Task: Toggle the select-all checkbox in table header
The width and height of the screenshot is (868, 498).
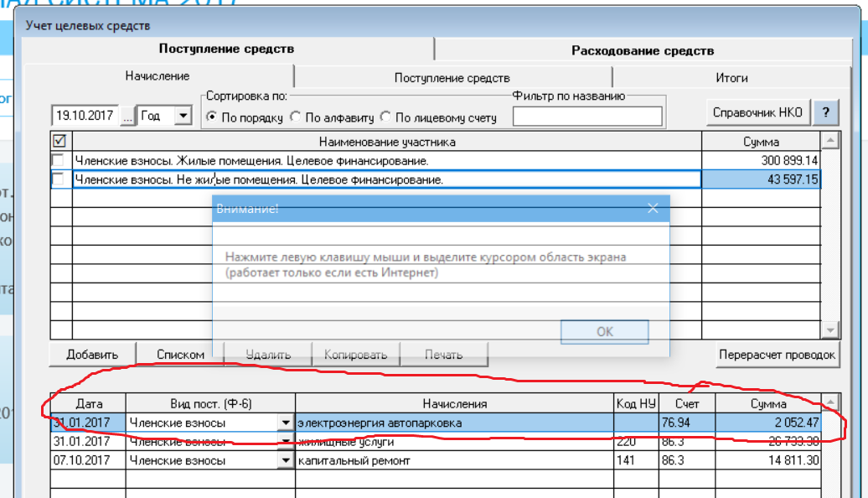Action: click(x=59, y=142)
